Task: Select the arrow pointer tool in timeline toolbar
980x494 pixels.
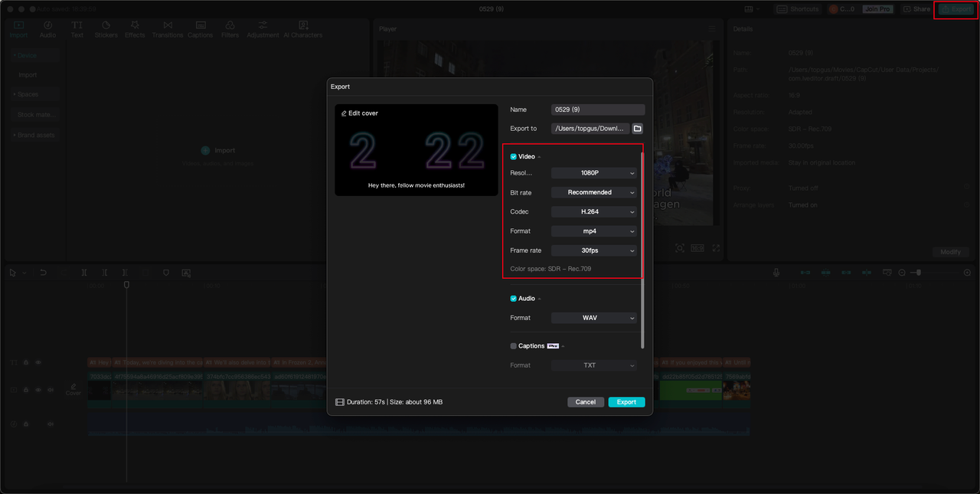Action: pos(12,273)
